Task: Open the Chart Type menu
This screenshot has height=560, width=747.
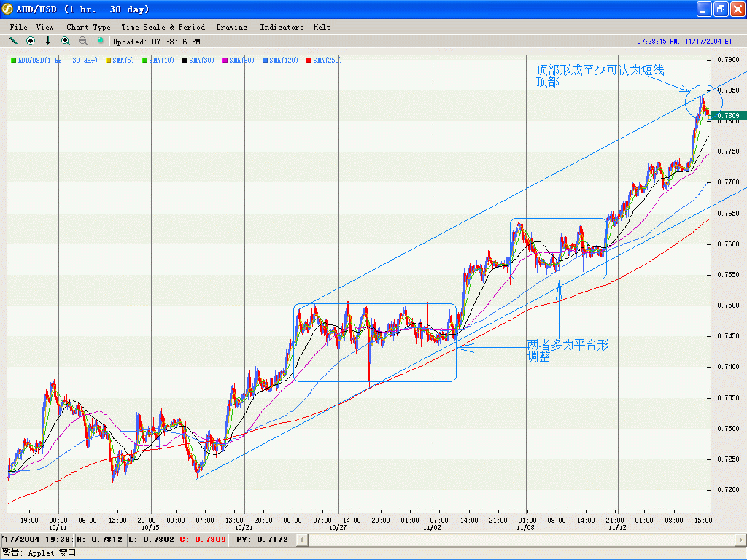Action: pos(88,27)
